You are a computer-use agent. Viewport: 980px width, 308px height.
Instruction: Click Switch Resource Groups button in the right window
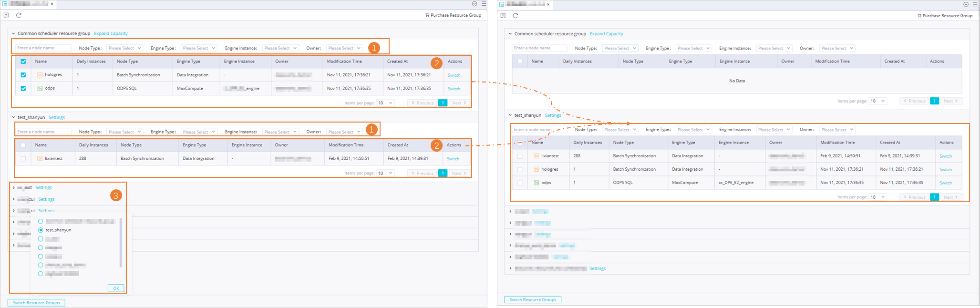click(533, 300)
